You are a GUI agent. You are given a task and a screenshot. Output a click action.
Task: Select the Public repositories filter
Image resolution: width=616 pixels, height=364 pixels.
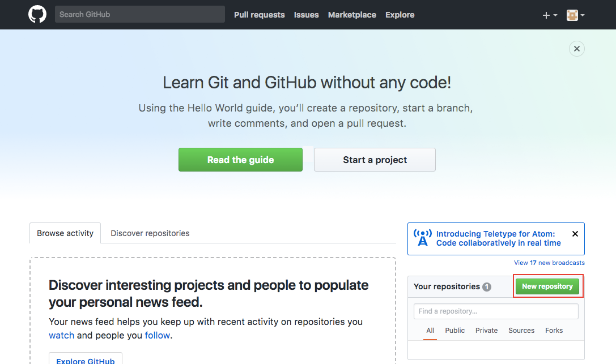pos(454,330)
